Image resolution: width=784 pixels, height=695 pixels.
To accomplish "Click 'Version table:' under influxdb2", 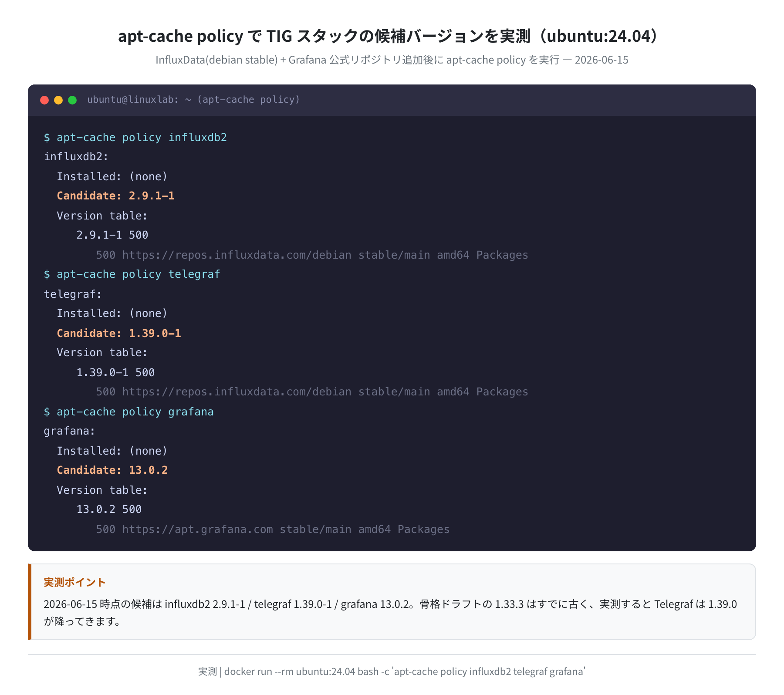I will (102, 216).
